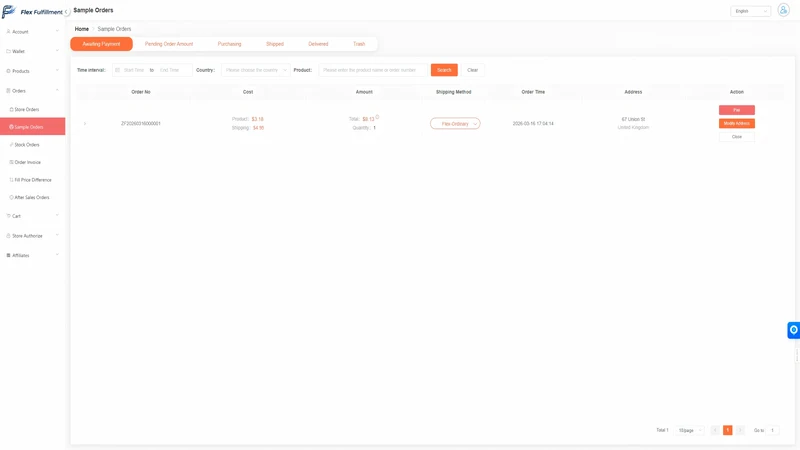
Task: Click the Address column header
Action: (x=633, y=92)
